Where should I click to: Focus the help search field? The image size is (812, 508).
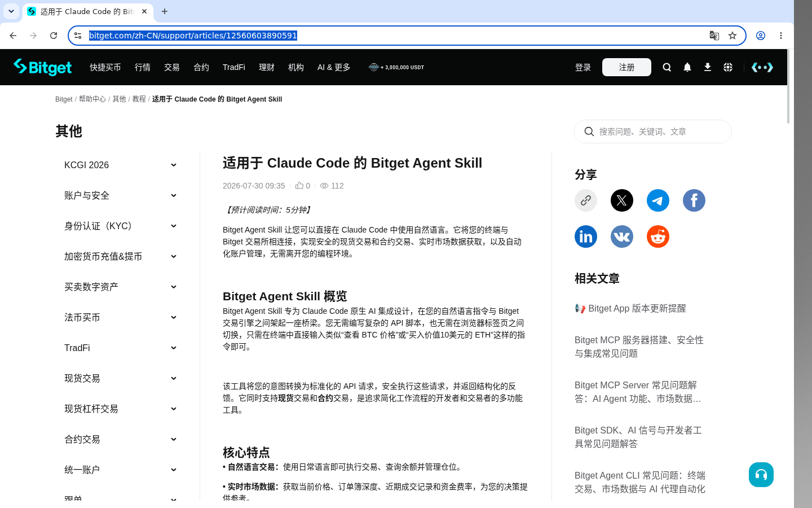tap(653, 132)
